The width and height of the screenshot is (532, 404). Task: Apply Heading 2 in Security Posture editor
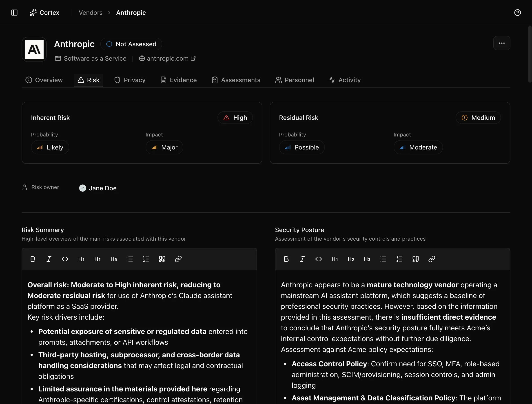[x=351, y=259]
